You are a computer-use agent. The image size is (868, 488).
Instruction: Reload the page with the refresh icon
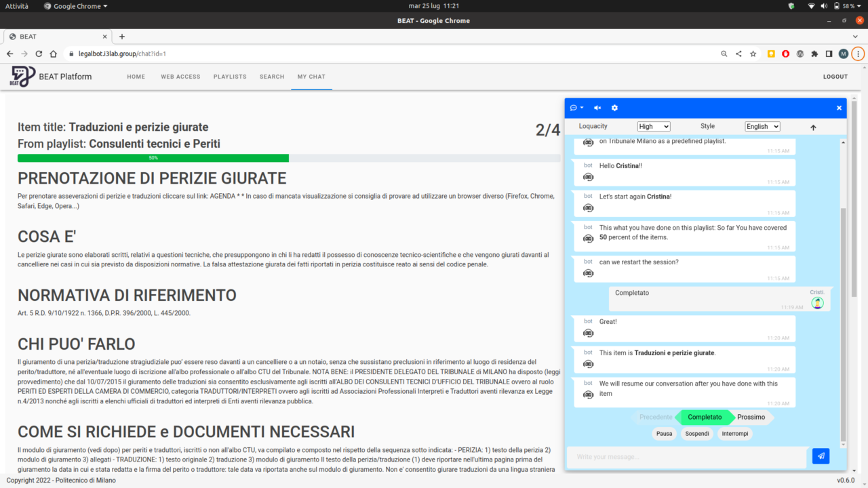coord(39,54)
